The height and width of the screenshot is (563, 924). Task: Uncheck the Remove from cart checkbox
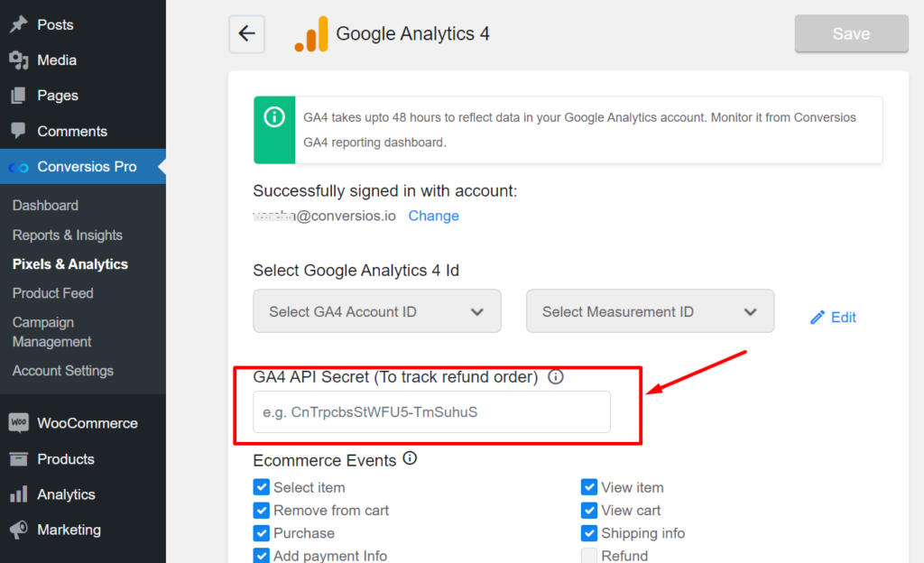(261, 510)
